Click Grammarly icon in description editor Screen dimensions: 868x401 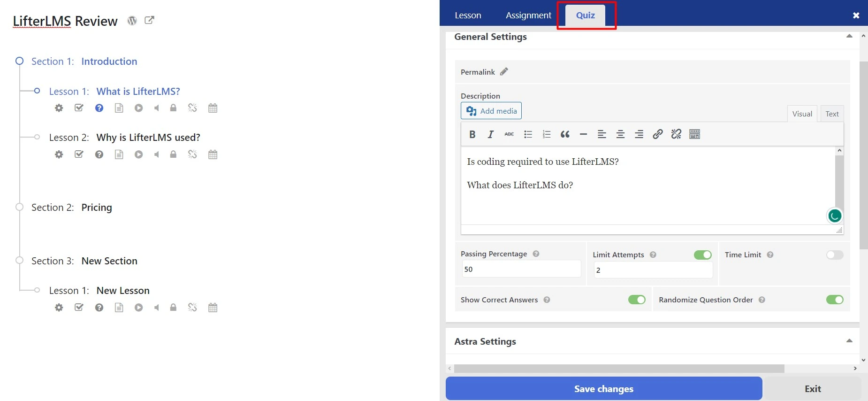click(x=835, y=216)
